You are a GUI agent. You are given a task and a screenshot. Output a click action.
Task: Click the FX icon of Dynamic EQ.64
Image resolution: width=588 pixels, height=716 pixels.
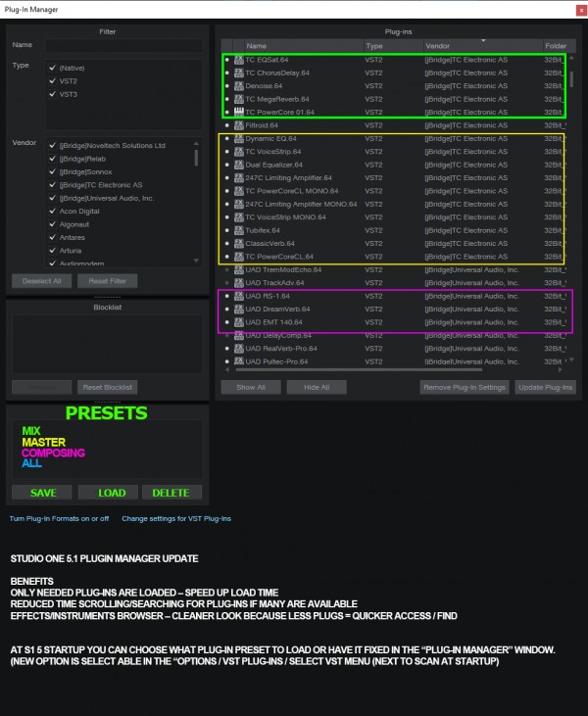tap(238, 139)
